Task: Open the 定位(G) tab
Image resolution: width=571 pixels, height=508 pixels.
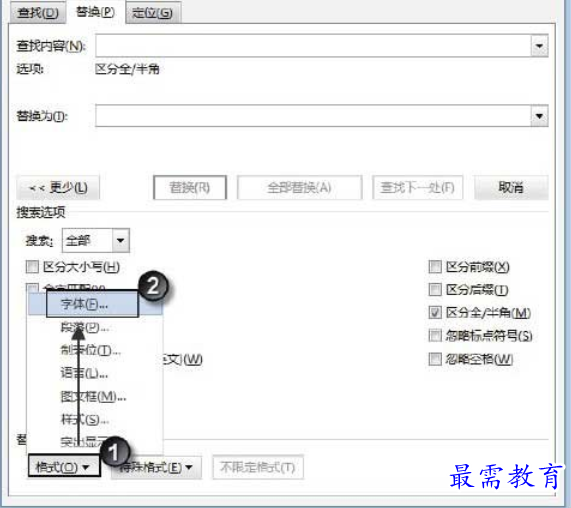Action: (152, 13)
